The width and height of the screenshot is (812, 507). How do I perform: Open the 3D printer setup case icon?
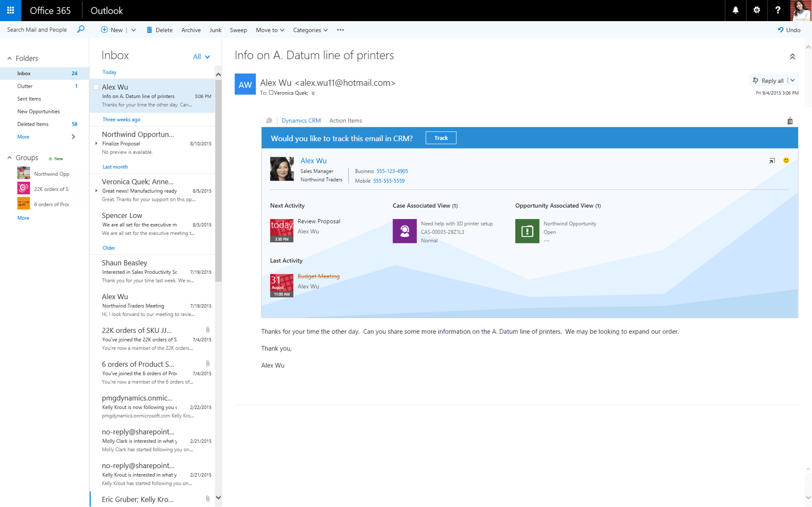point(404,231)
